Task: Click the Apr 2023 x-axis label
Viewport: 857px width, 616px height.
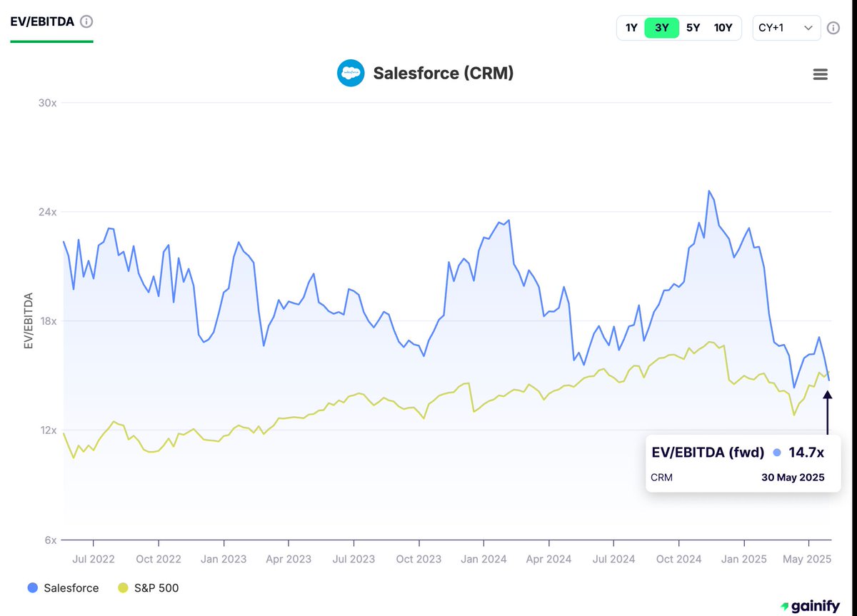Action: [289, 559]
